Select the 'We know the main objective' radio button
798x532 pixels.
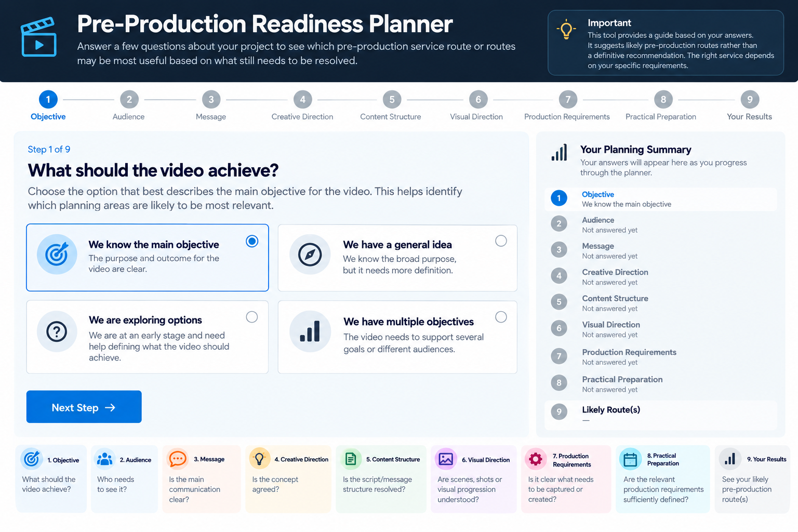pos(252,241)
